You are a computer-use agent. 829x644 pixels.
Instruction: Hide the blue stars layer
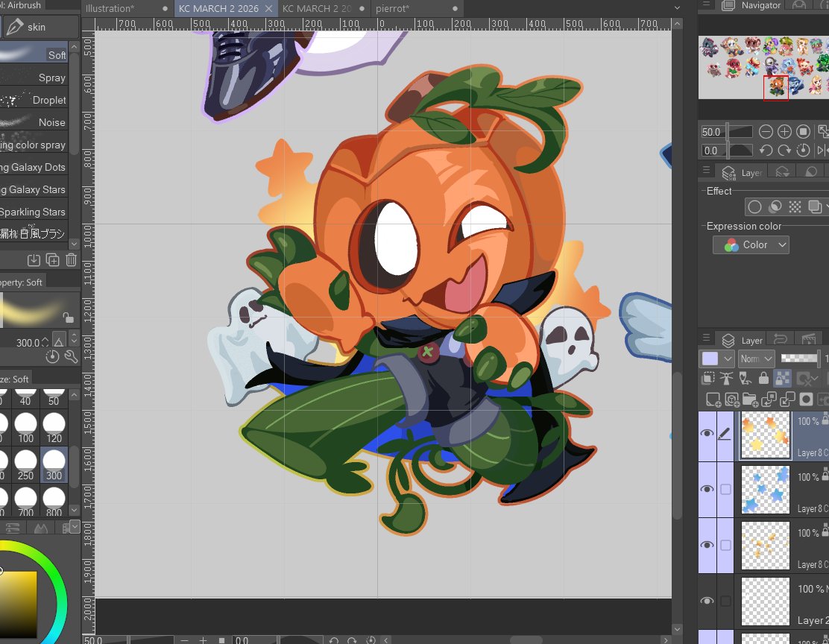tap(707, 489)
